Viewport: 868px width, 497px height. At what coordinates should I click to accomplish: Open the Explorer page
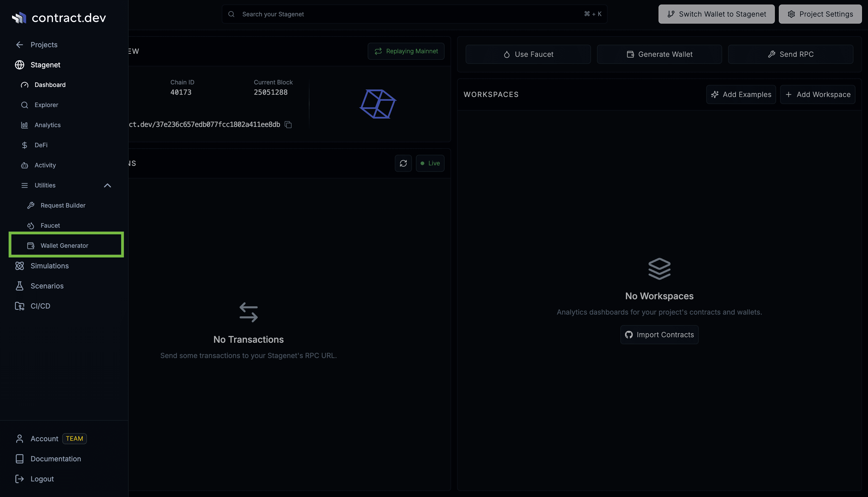46,105
